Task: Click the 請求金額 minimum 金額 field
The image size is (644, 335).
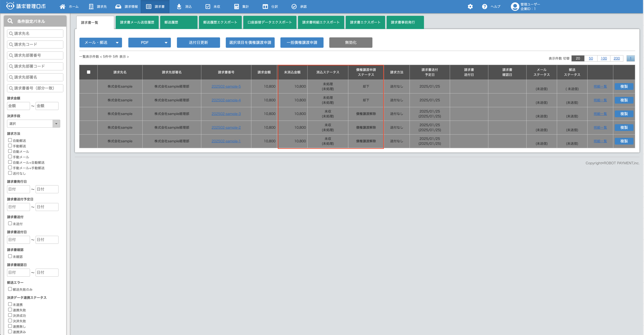Action: [18, 106]
